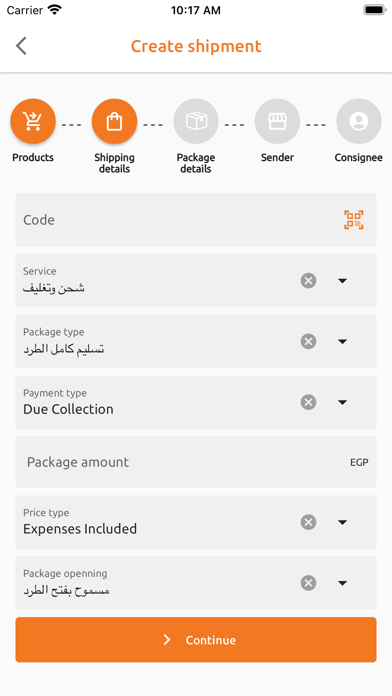Scan a code with the QR icon

pyautogui.click(x=354, y=220)
